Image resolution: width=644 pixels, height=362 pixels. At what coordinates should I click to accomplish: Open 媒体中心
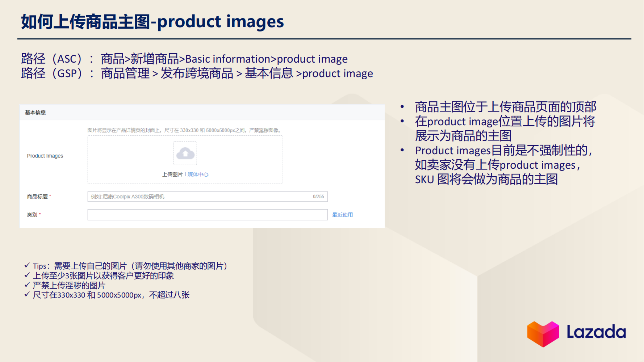198,174
